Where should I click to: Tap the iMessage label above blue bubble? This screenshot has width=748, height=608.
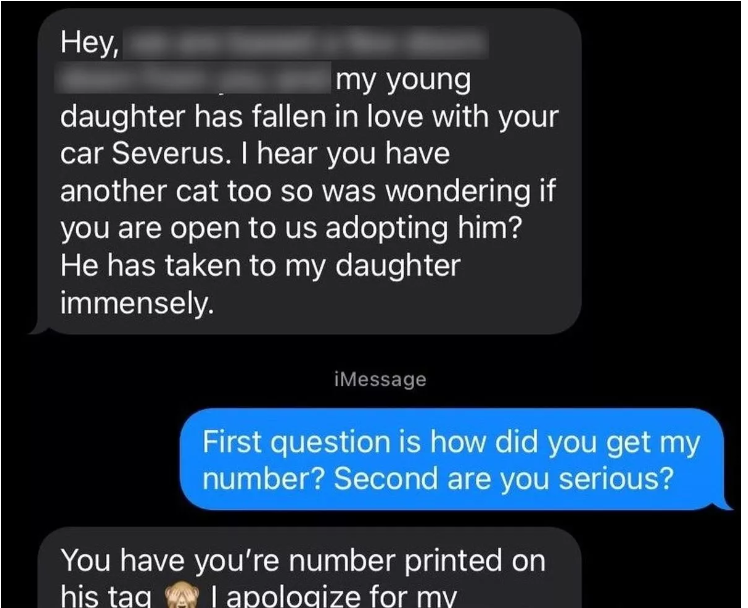(380, 380)
